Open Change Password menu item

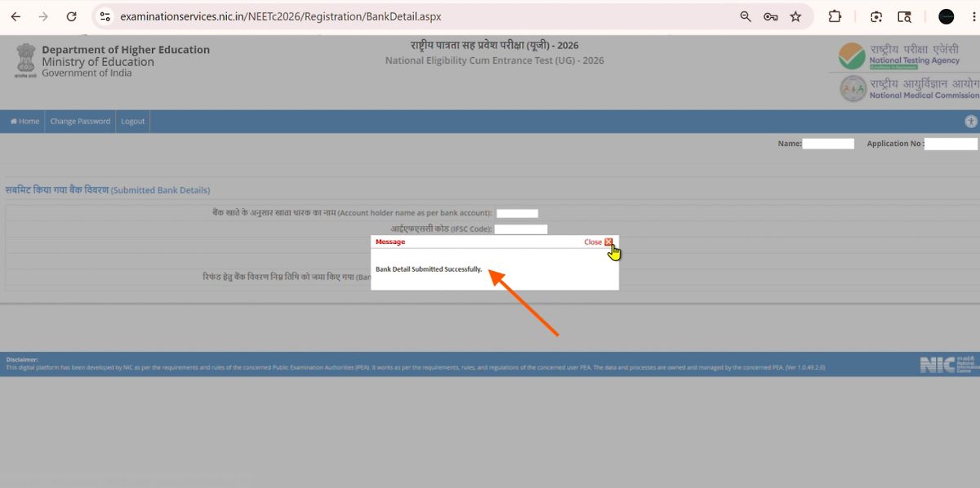[x=80, y=122]
